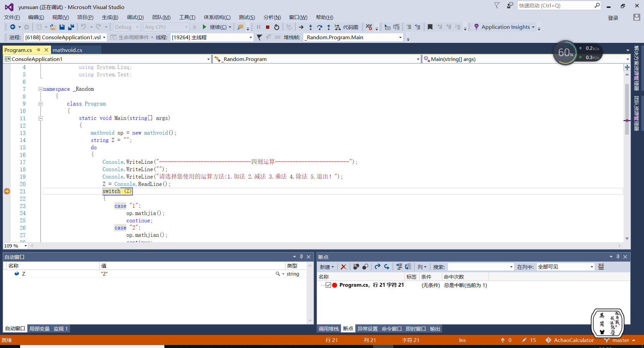Image resolution: width=644 pixels, height=348 pixels.
Task: Click the master branch indicator in status bar
Action: click(620, 340)
